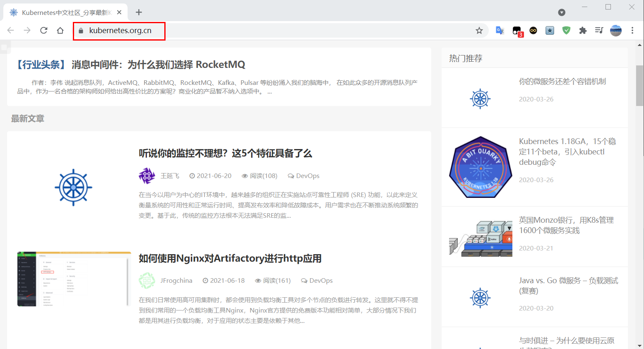Click JFrogchina author avatar

click(147, 281)
